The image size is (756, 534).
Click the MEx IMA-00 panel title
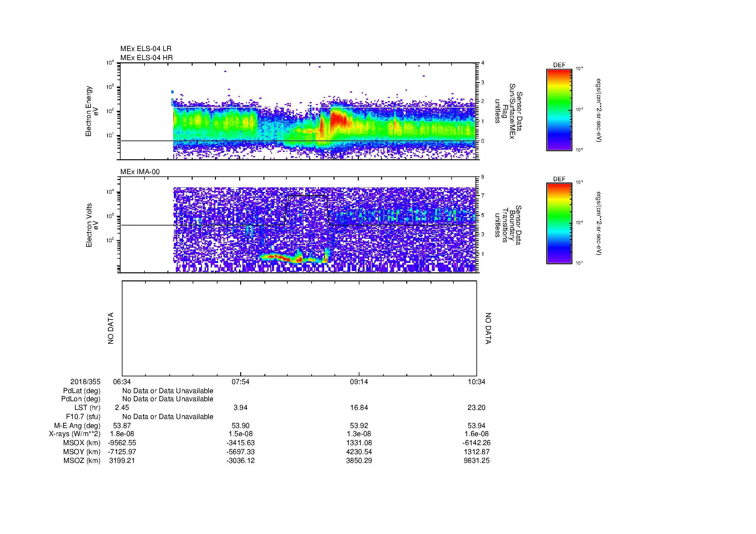(140, 172)
